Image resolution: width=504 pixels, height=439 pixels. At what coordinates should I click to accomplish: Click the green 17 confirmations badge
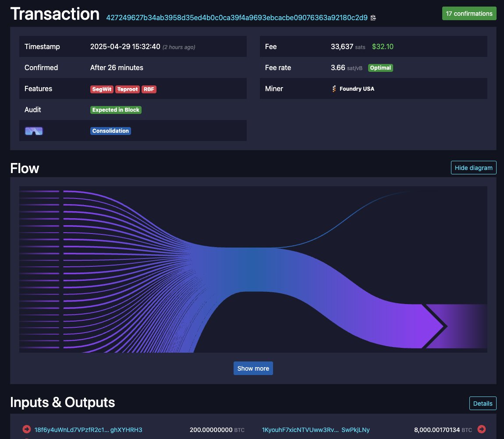tap(469, 13)
